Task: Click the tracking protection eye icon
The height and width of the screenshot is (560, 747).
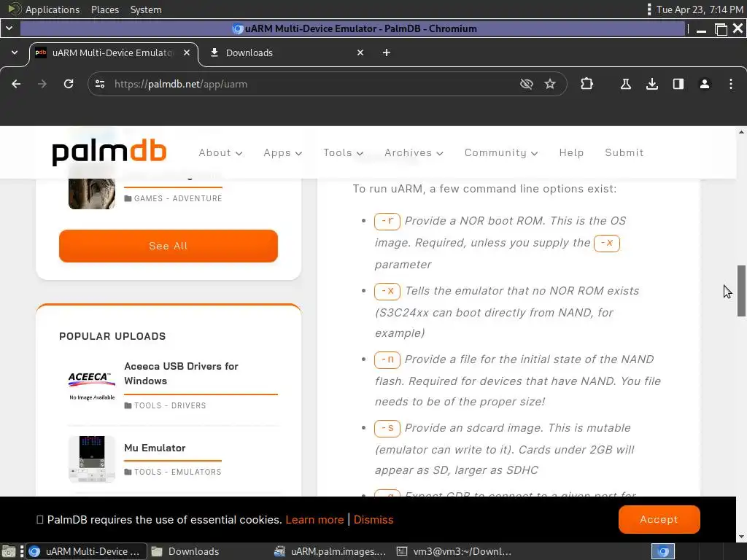Action: (x=527, y=85)
